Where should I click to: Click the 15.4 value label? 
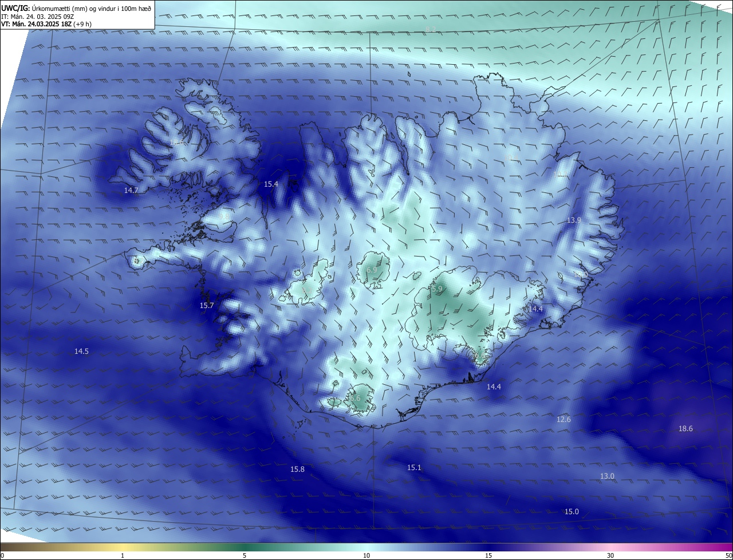(271, 184)
